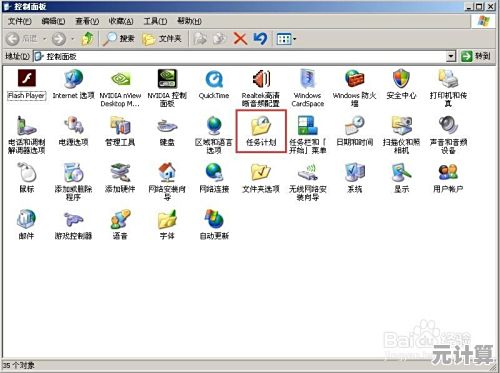Image resolution: width=500 pixels, height=373 pixels.
Task: Open the QuickTime settings icon
Action: [214, 84]
